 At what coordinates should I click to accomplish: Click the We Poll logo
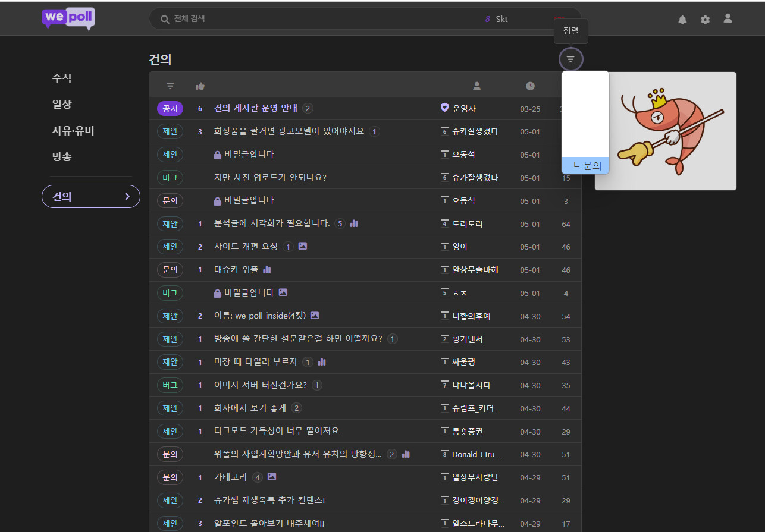coord(68,18)
